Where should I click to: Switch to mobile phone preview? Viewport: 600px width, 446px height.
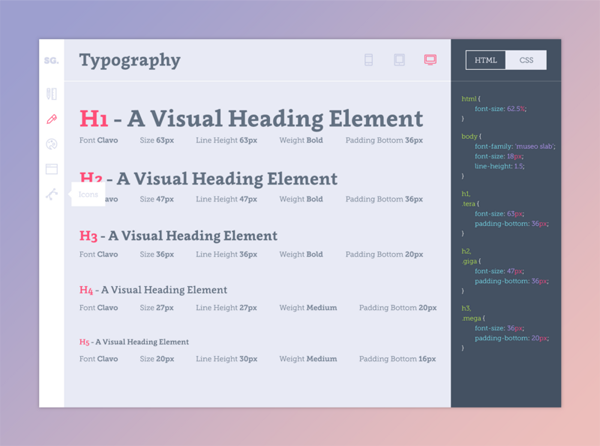[368, 60]
